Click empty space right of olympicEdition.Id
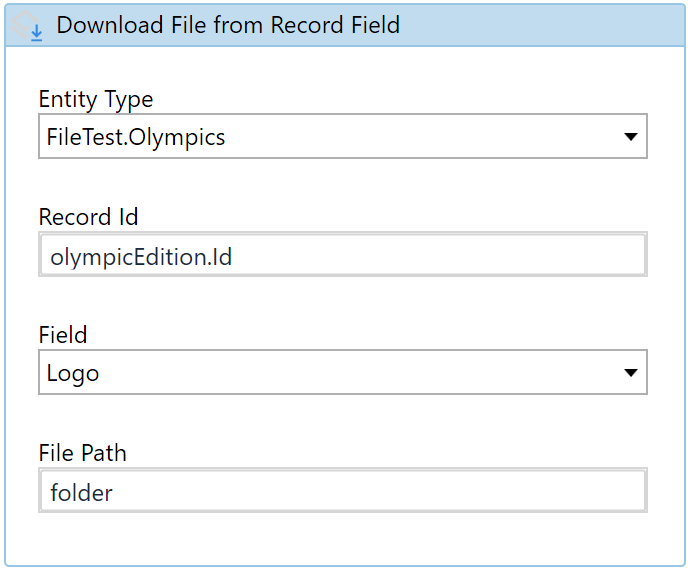Screen dimensions: 691x571 pyautogui.click(x=436, y=255)
